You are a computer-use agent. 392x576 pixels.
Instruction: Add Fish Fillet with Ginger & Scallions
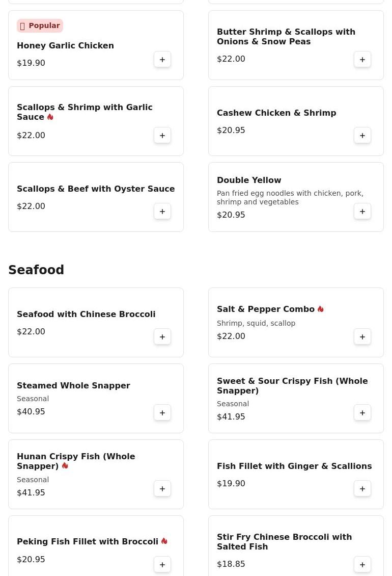(362, 489)
